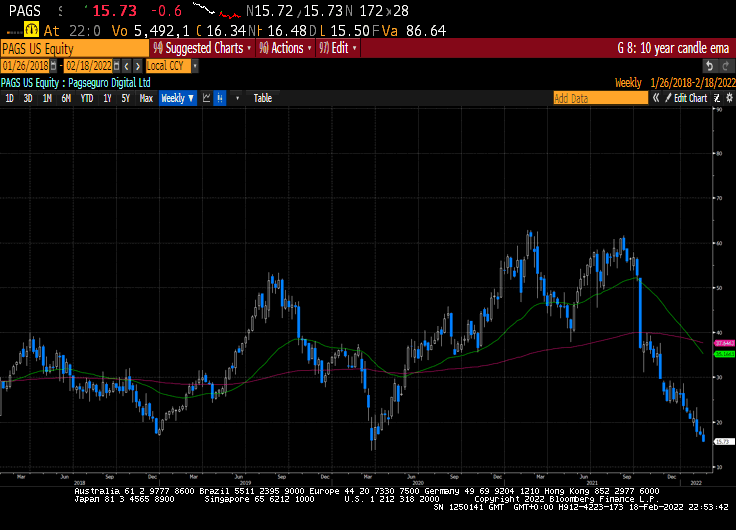Screen dimensions: 736x530
Task: Click the green EMA value label on axis
Action: [724, 354]
